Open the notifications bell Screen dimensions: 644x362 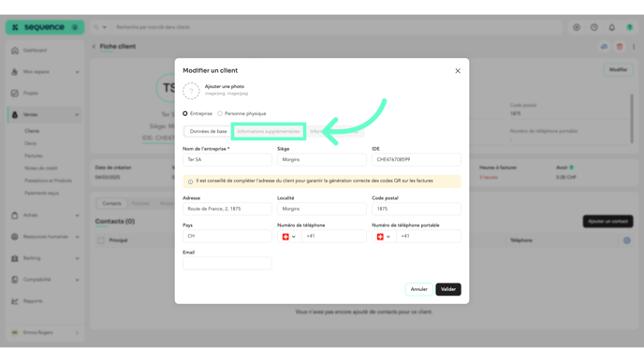(611, 27)
